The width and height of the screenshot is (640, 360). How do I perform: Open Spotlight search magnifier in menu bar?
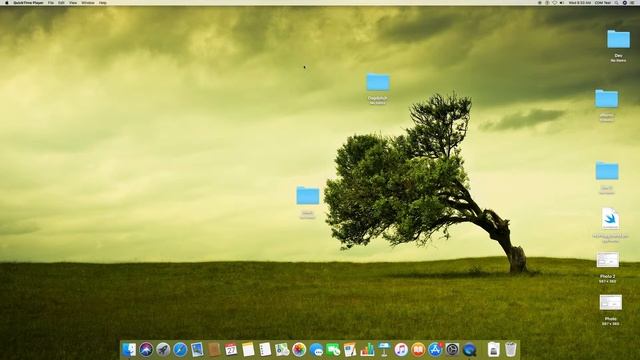coord(617,2)
